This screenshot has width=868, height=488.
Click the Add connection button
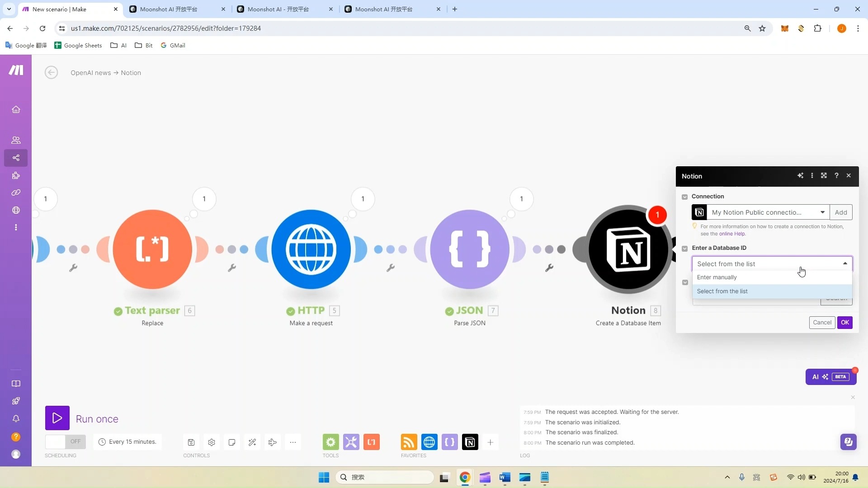point(841,212)
